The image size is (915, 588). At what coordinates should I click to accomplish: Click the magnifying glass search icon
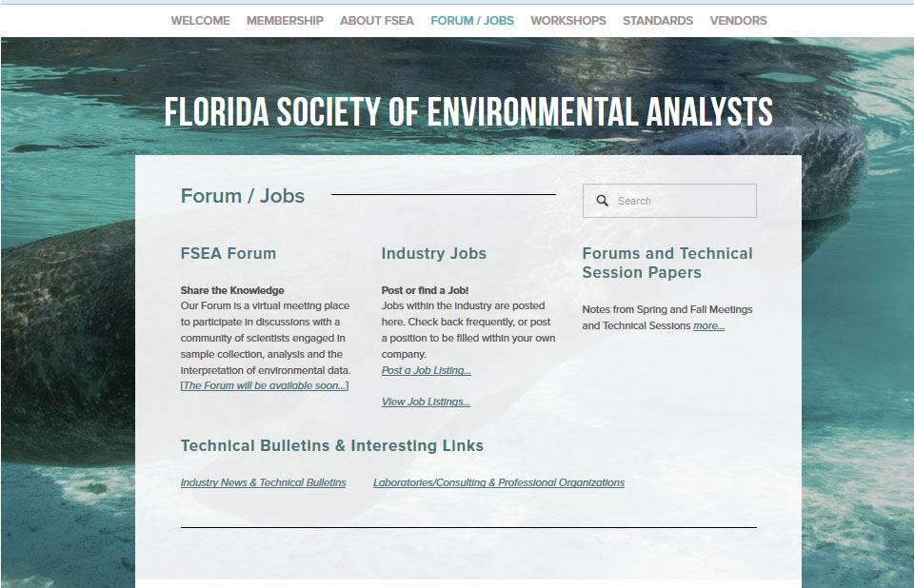pyautogui.click(x=602, y=201)
